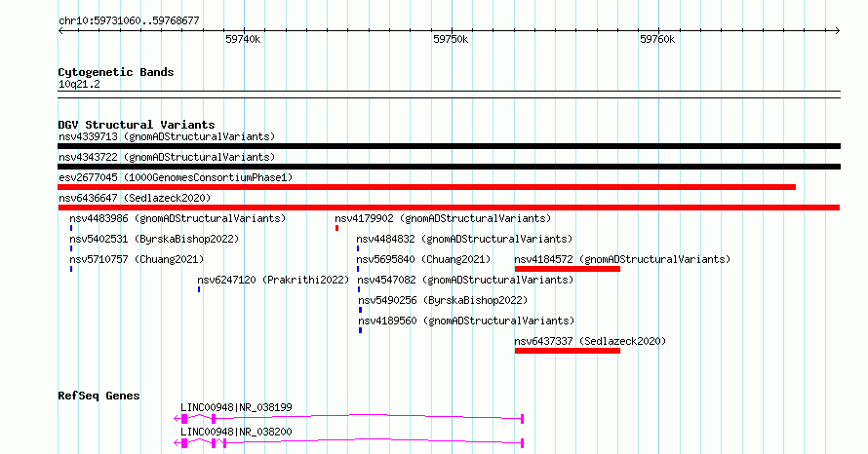Open variant nsv4184572 gnomAD label
Screen dimensions: 868x454
[x=622, y=259]
